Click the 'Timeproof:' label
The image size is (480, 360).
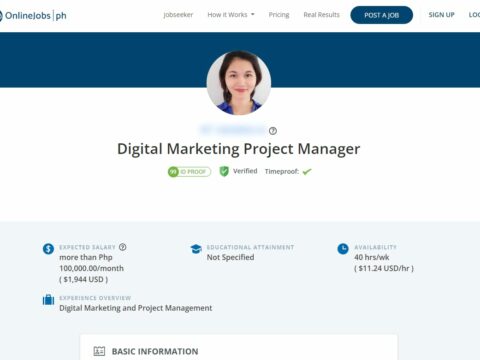(282, 172)
